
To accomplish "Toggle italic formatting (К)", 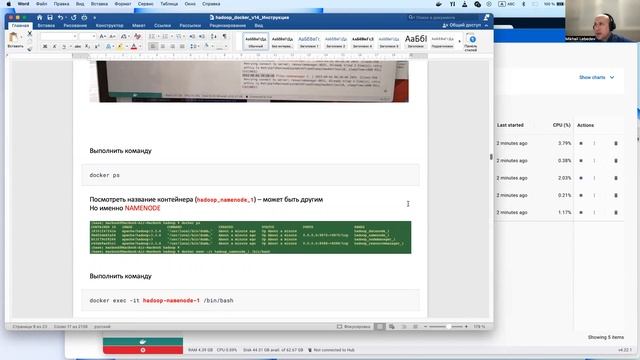I will click(x=54, y=47).
